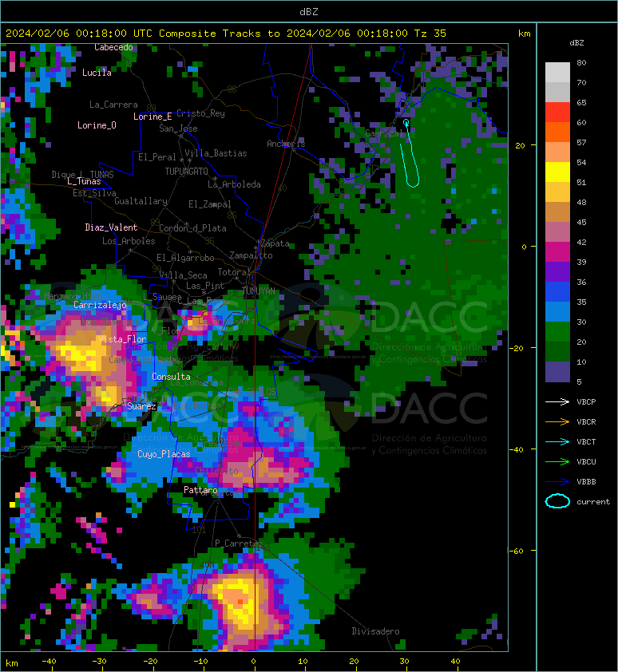Click the white VBCP arrow in legend
Screen dimensions: 618x672
(x=557, y=401)
